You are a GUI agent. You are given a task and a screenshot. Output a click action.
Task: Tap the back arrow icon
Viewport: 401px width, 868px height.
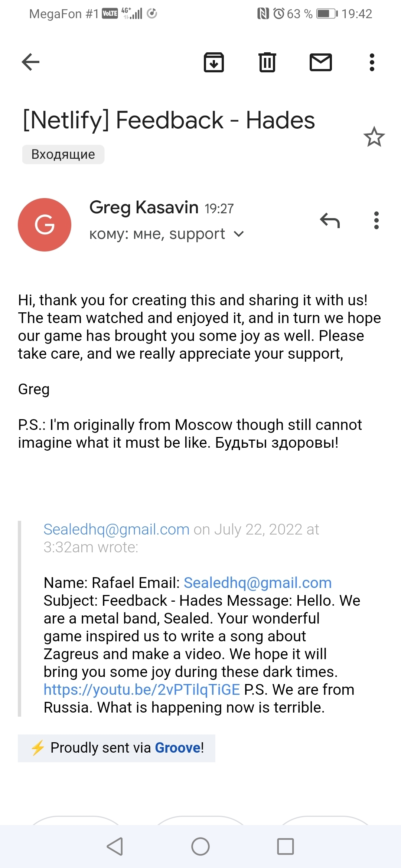pyautogui.click(x=30, y=62)
